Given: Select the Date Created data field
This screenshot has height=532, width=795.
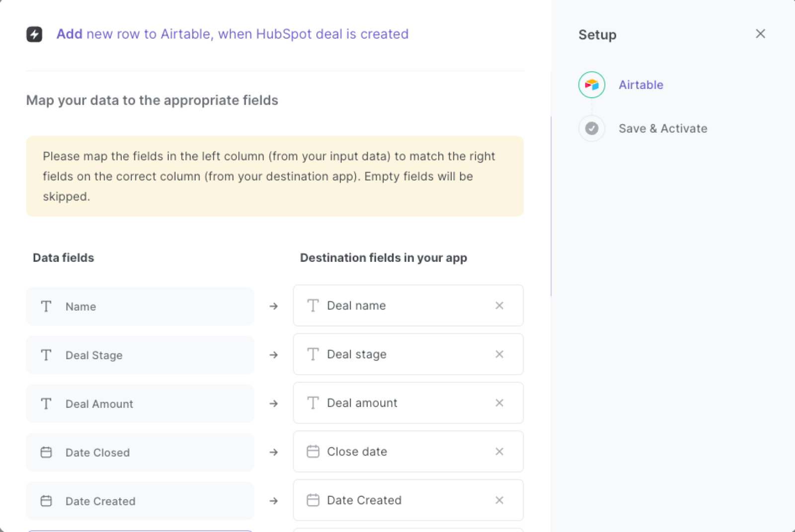Looking at the screenshot, I should 140,501.
